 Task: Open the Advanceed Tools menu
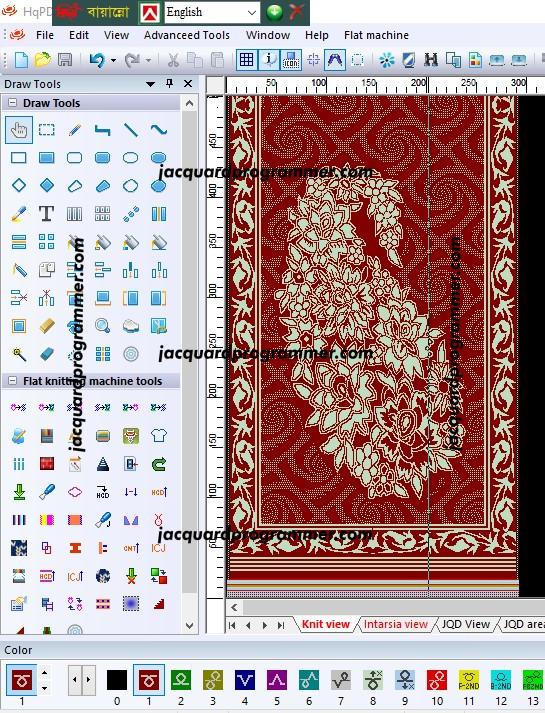tap(187, 35)
